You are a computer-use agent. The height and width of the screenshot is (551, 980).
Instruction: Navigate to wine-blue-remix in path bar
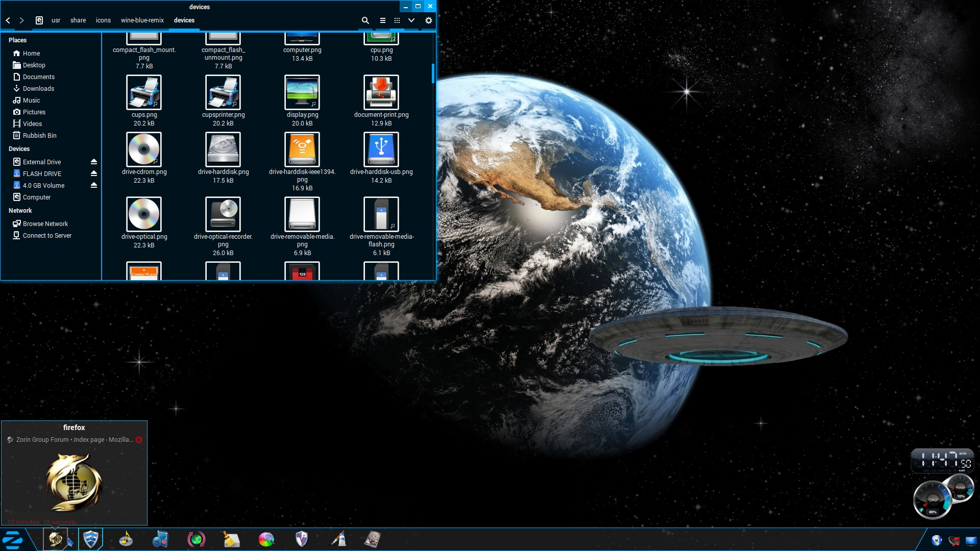(x=142, y=20)
